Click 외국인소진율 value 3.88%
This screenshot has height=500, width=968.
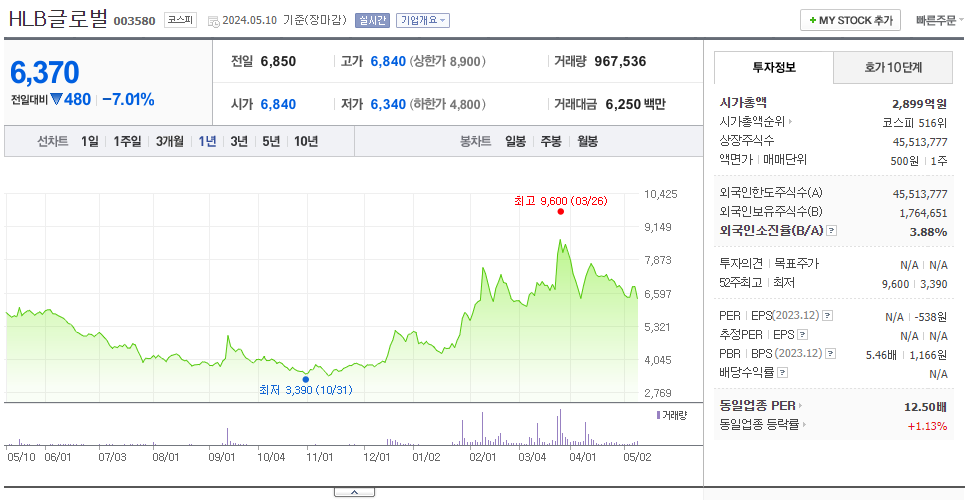click(x=928, y=232)
